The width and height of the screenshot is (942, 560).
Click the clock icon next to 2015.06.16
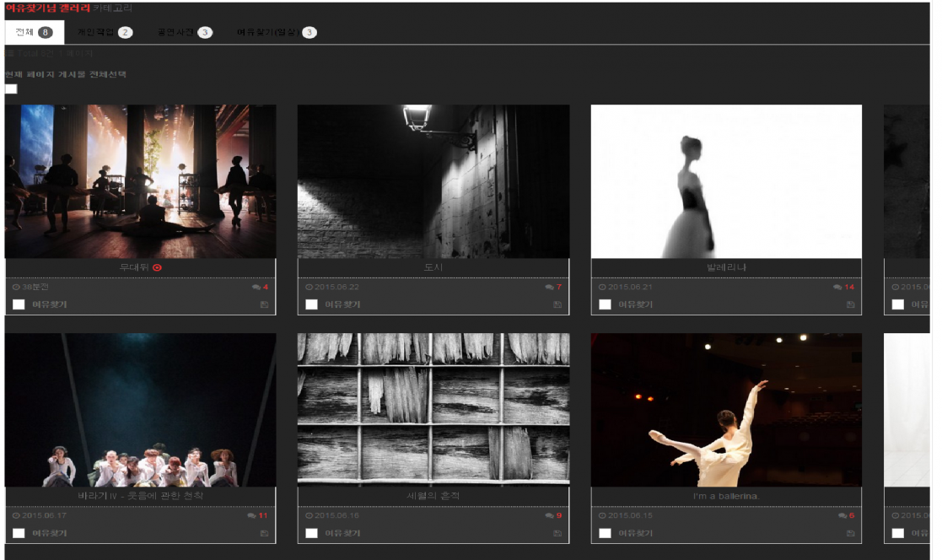point(309,515)
